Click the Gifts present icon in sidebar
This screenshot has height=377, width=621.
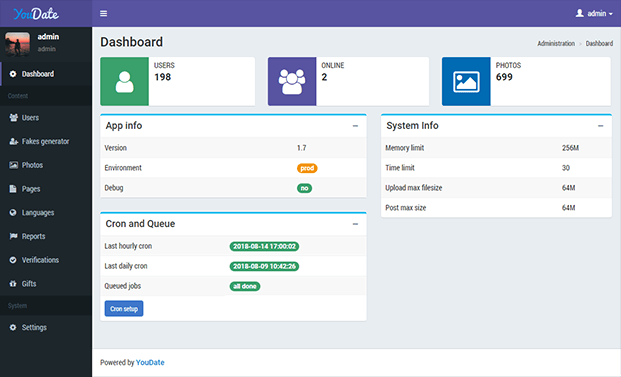tap(13, 284)
